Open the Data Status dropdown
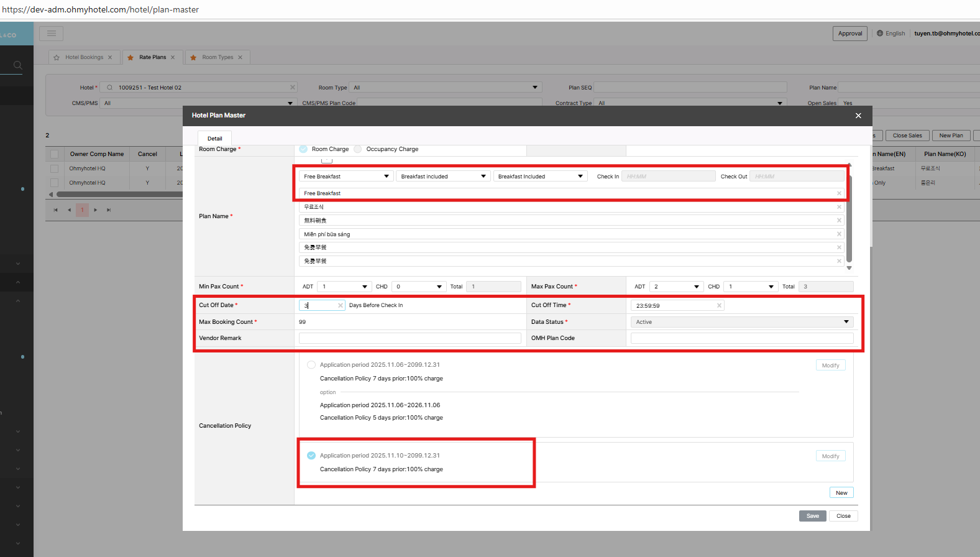The image size is (980, 557). [x=742, y=322]
